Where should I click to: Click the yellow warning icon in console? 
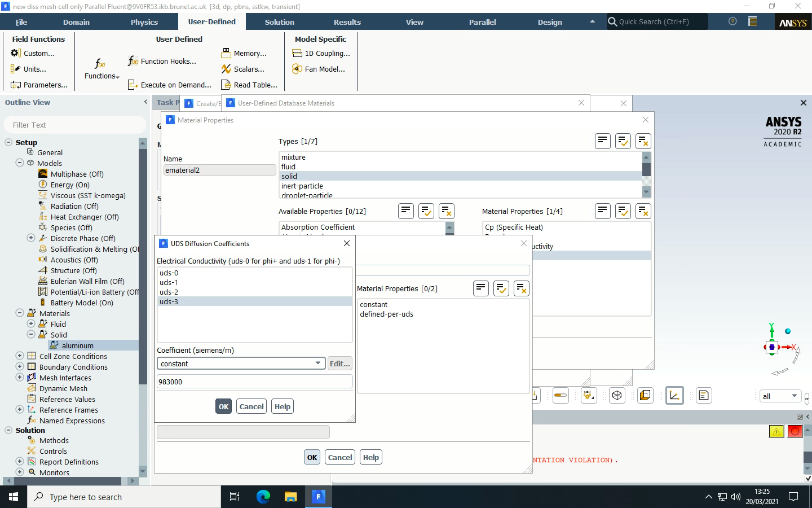click(776, 431)
